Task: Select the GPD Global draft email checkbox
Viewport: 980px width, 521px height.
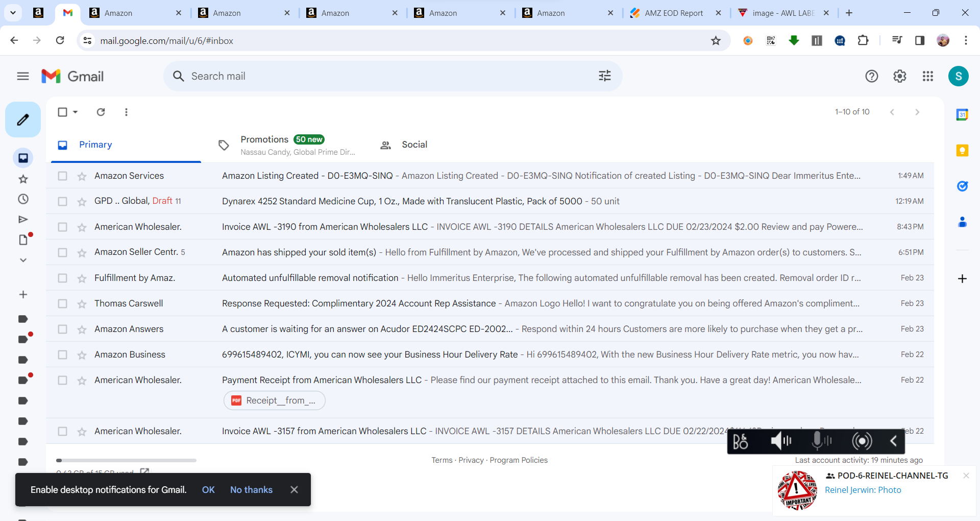Action: (x=62, y=201)
